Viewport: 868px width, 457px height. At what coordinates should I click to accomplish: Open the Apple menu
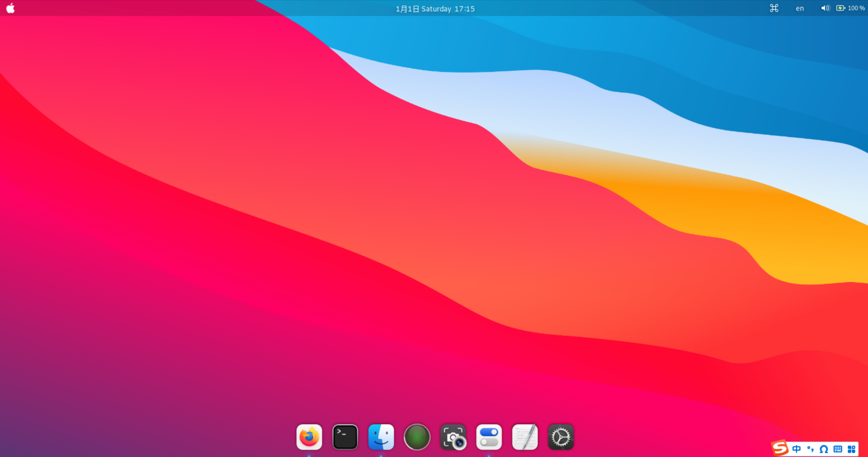click(x=10, y=8)
